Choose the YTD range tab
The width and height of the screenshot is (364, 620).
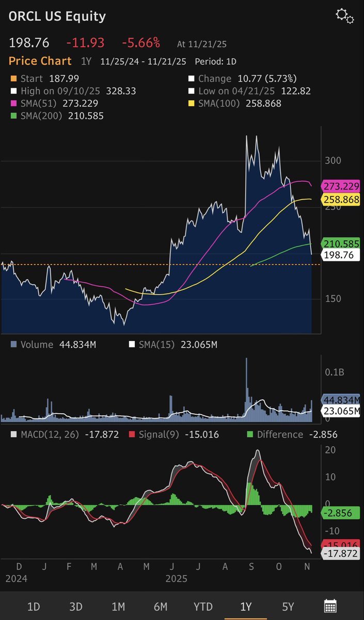[203, 607]
